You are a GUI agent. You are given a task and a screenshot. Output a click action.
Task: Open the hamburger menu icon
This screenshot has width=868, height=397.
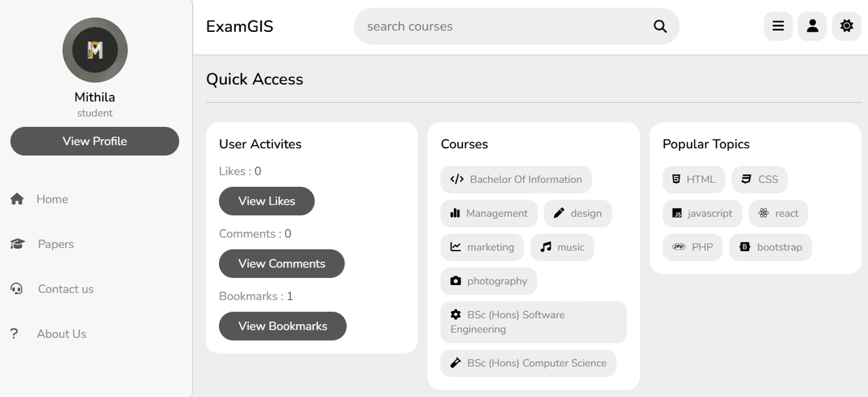778,26
